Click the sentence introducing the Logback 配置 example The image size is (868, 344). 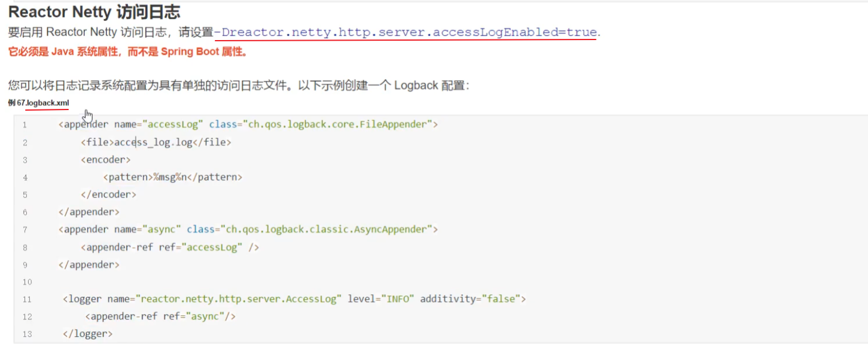[239, 85]
